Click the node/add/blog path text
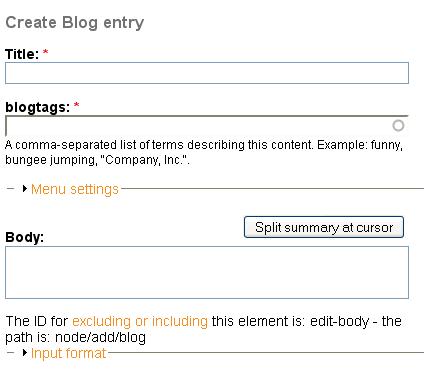 click(100, 337)
